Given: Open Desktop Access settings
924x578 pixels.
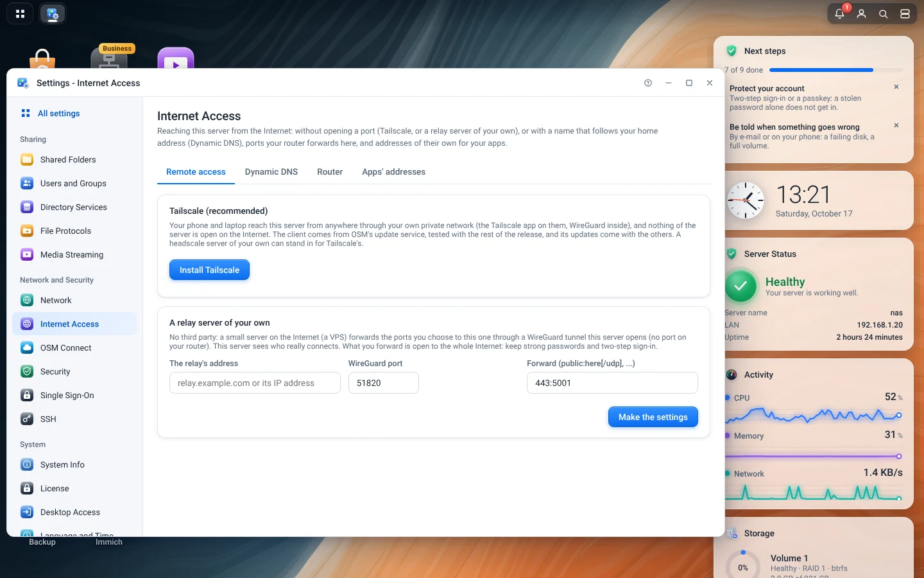Looking at the screenshot, I should click(74, 512).
